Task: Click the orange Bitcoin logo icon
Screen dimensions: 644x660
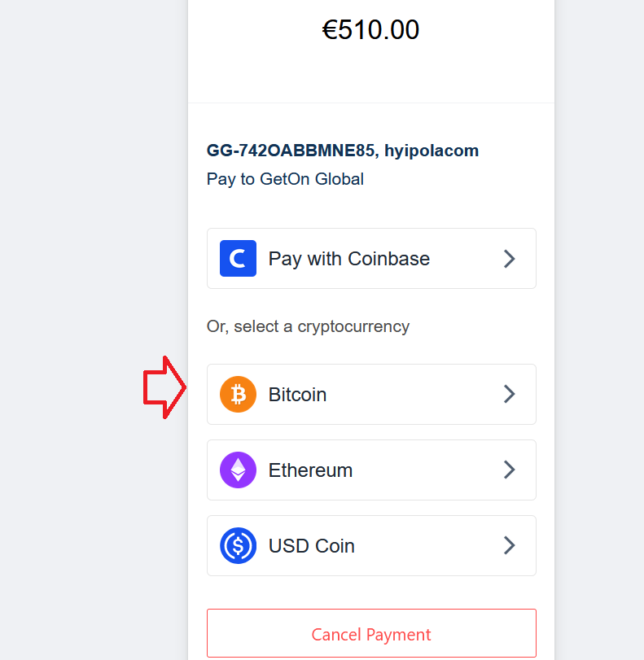Action: tap(238, 395)
